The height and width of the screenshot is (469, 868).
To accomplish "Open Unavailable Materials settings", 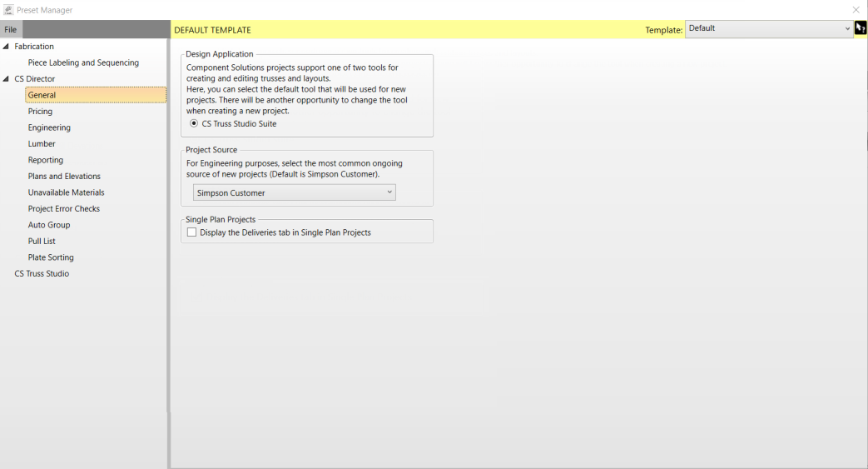I will 66,192.
